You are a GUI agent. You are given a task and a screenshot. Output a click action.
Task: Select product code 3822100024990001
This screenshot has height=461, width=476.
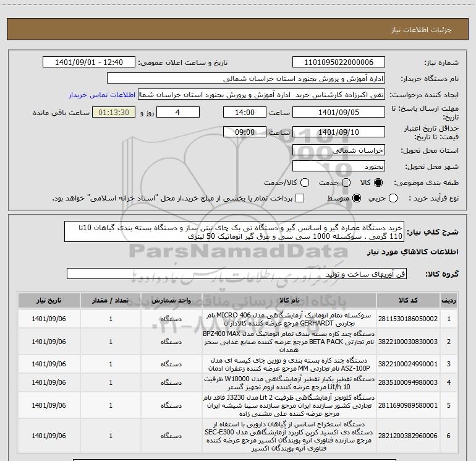tap(408, 364)
